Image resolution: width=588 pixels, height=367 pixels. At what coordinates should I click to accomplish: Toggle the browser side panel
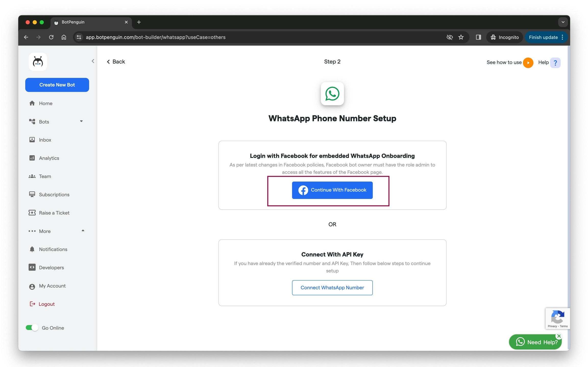tap(478, 37)
